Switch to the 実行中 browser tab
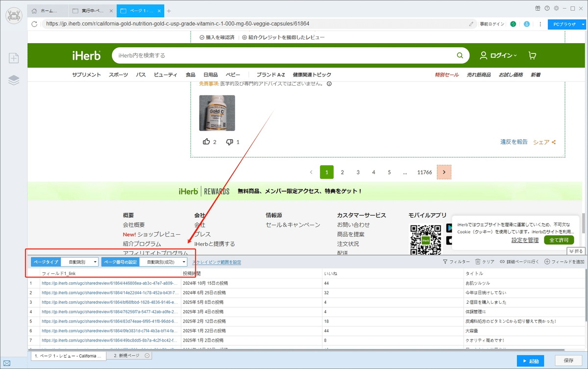588x369 pixels. (x=92, y=11)
